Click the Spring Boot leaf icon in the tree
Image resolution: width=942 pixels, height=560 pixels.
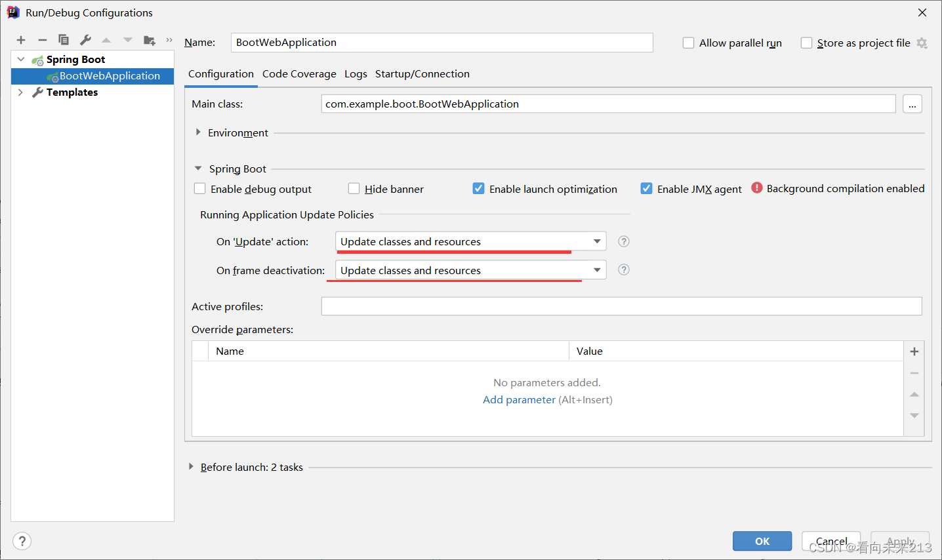pyautogui.click(x=38, y=60)
